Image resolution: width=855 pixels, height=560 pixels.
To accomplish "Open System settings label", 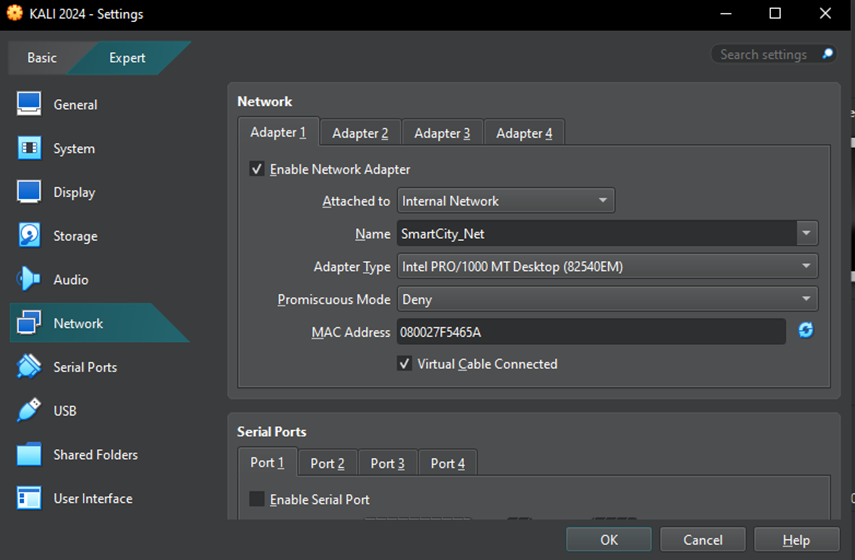I will point(74,148).
